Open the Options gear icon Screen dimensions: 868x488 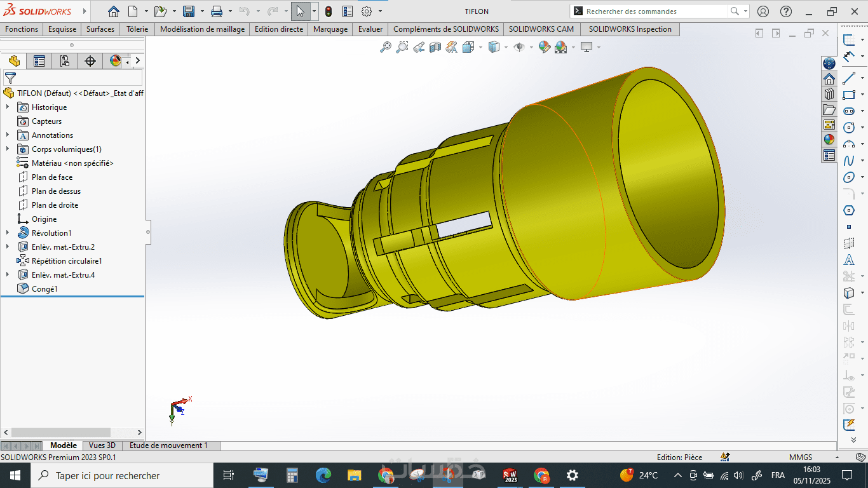point(367,11)
